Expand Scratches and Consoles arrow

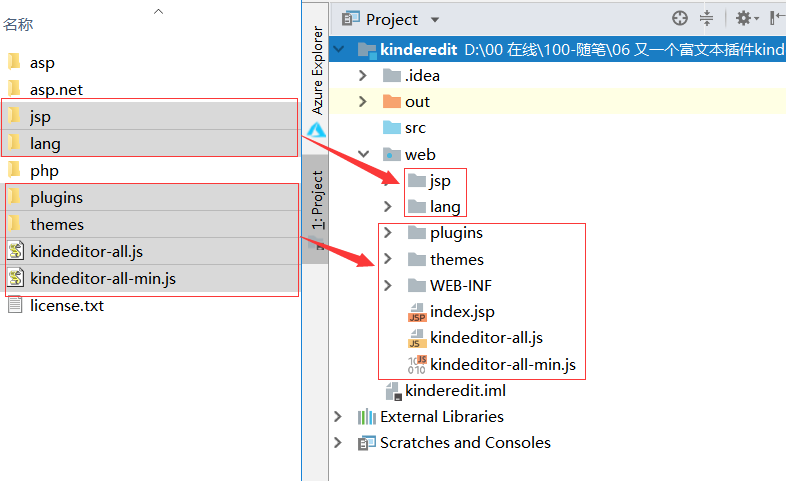[338, 442]
